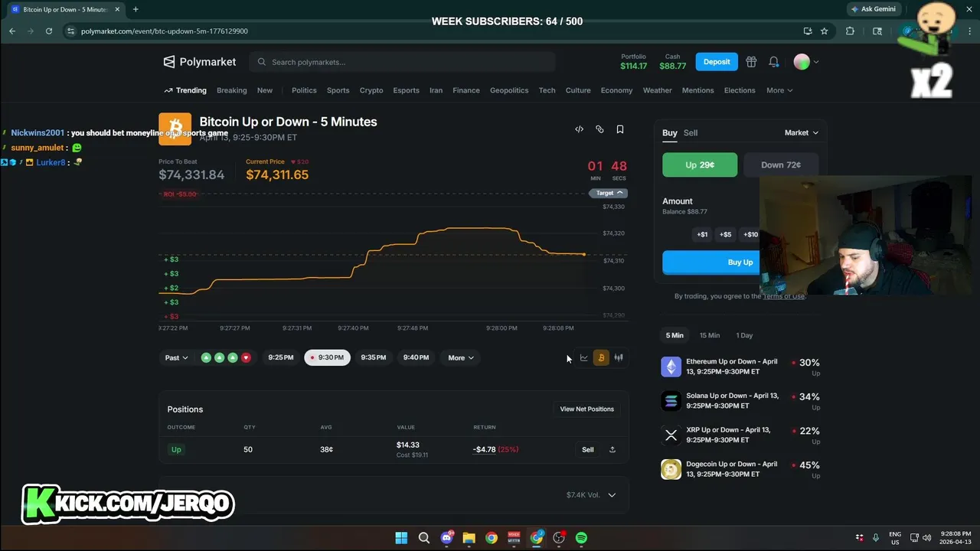
Task: Reload the browser page
Action: [49, 31]
